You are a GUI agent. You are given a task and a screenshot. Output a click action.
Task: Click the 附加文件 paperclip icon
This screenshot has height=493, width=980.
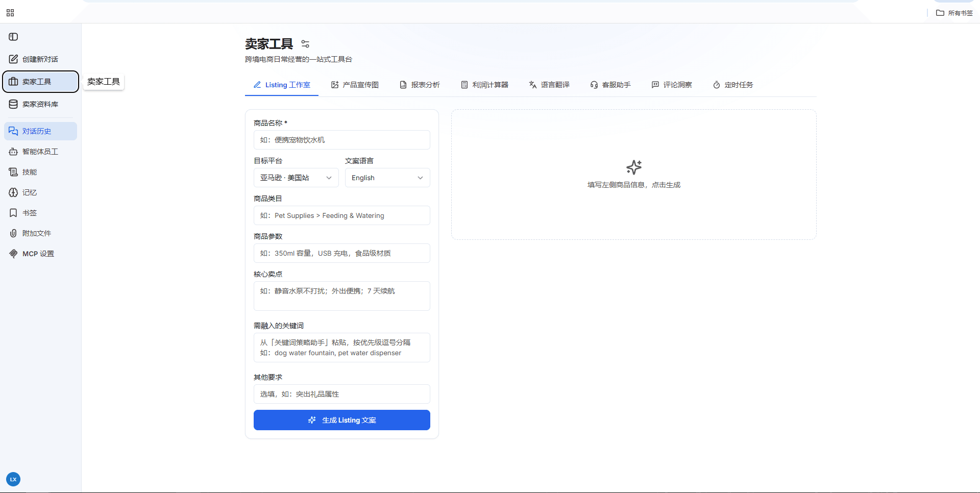click(13, 233)
